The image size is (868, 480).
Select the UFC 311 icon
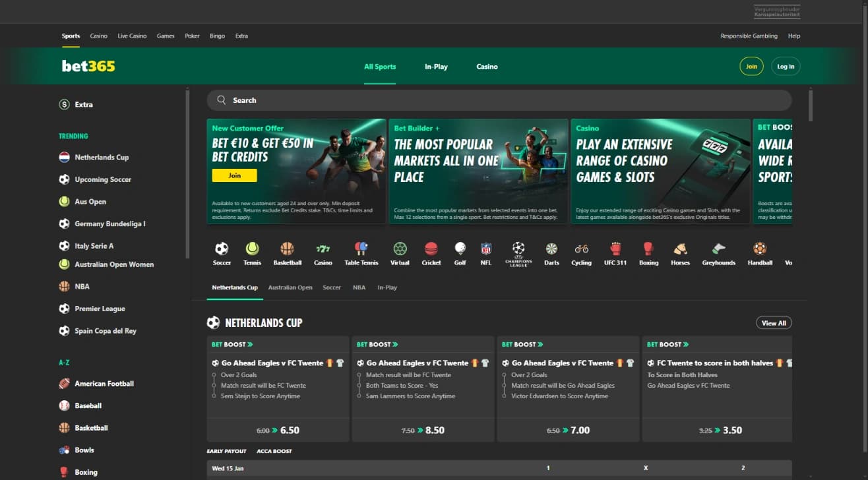coord(615,253)
